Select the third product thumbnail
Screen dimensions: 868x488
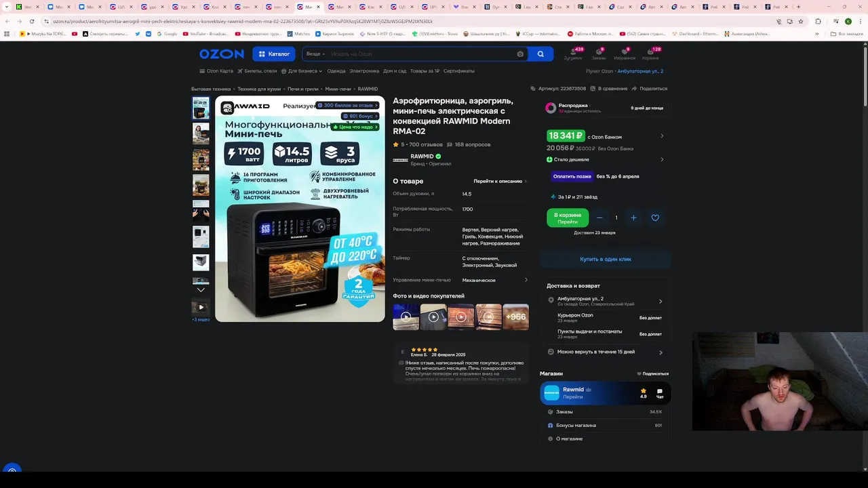coord(201,159)
